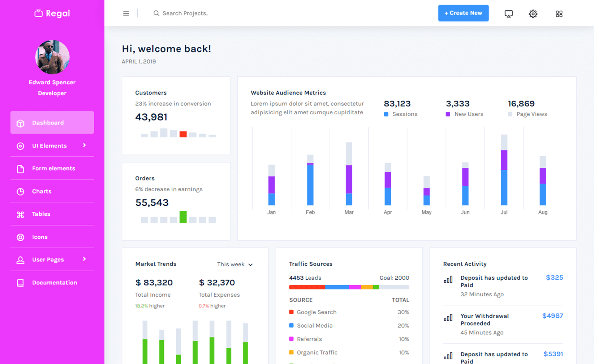Open the Dashboard menu item

[52, 123]
